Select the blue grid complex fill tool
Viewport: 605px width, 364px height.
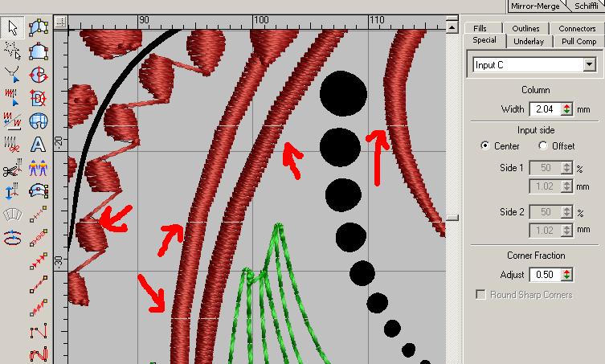pyautogui.click(x=39, y=121)
